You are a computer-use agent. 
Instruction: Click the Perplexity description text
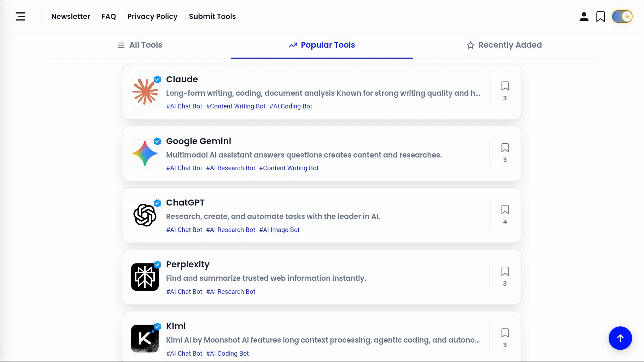tap(266, 278)
